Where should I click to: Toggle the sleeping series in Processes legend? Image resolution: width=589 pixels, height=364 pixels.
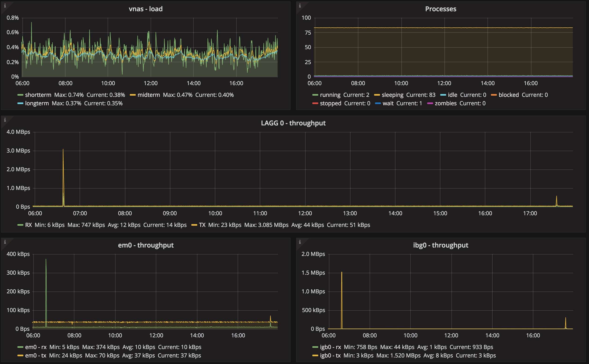coord(392,95)
